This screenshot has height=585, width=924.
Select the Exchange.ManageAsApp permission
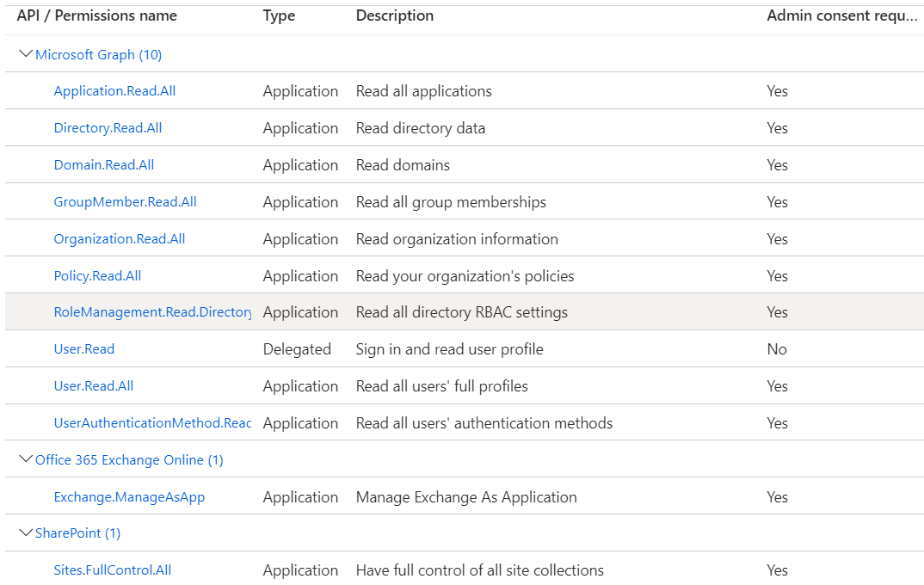129,496
